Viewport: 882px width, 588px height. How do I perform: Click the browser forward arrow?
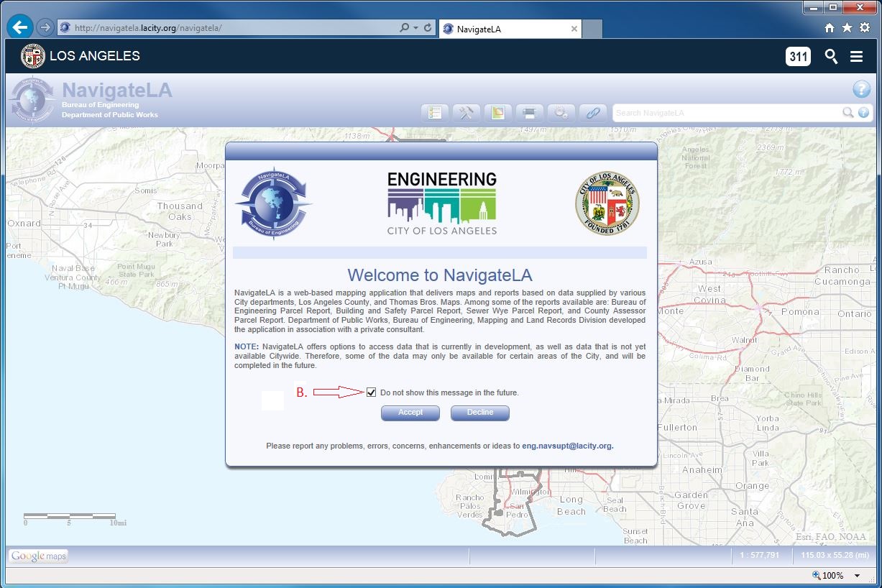[45, 28]
